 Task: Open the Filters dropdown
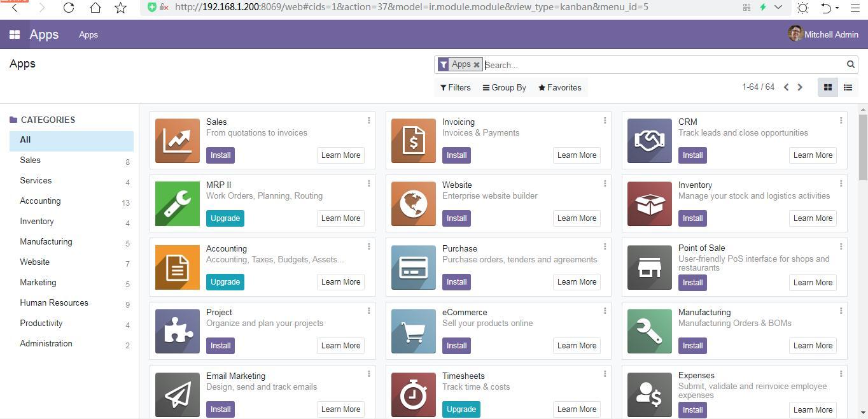[x=456, y=87]
